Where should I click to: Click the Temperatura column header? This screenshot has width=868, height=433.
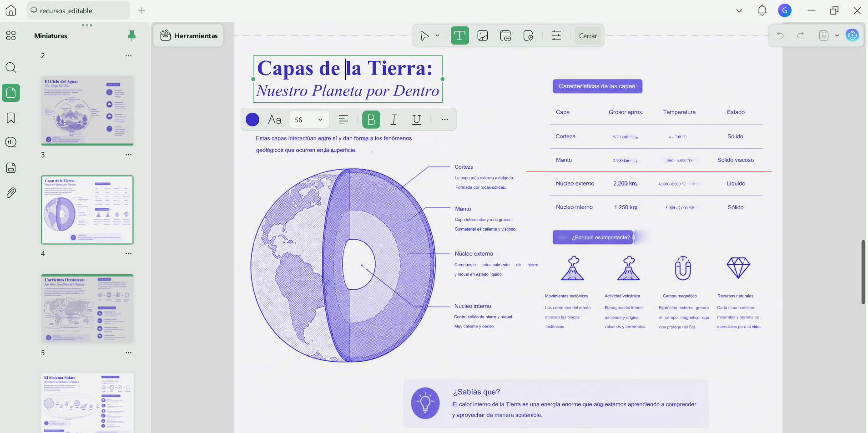point(679,112)
